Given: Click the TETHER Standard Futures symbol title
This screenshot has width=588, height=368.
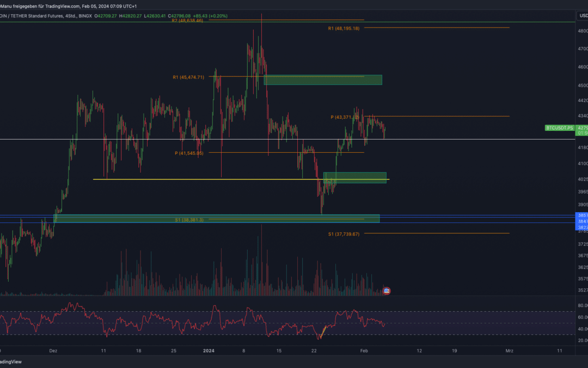Looking at the screenshot, I should point(46,16).
